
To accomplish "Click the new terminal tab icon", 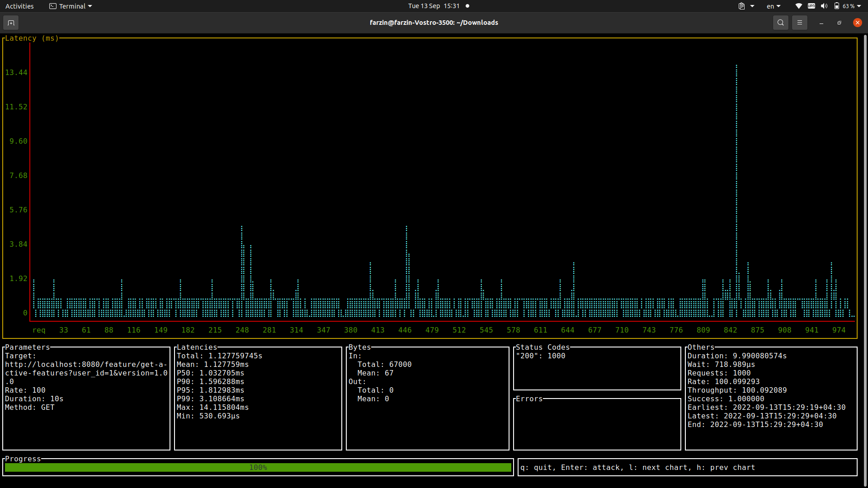I will point(11,23).
